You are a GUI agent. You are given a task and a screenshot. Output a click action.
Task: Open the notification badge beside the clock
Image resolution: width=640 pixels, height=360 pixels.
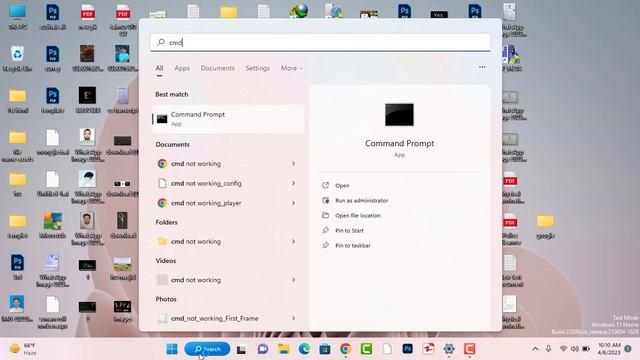point(628,349)
